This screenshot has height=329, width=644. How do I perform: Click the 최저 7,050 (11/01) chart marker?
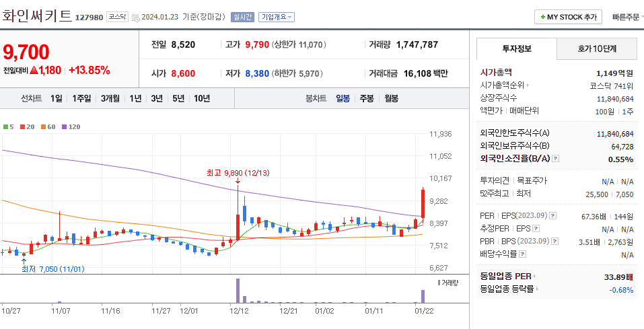coord(53,269)
